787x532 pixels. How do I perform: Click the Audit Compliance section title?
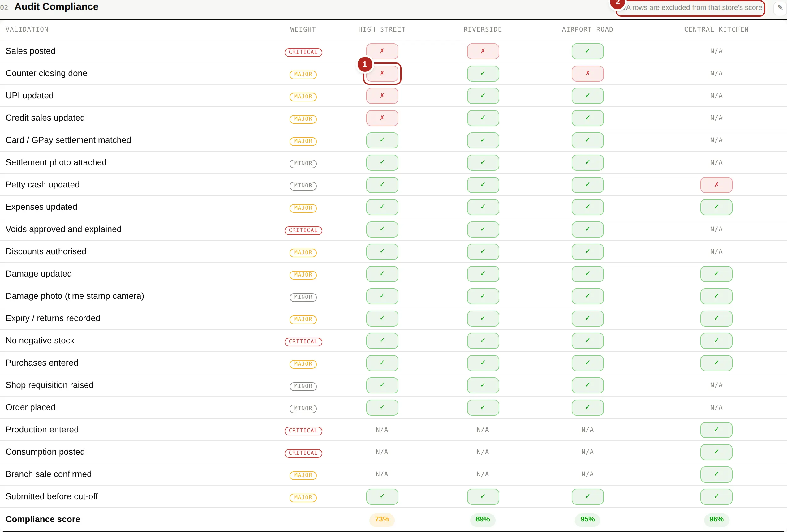click(56, 7)
